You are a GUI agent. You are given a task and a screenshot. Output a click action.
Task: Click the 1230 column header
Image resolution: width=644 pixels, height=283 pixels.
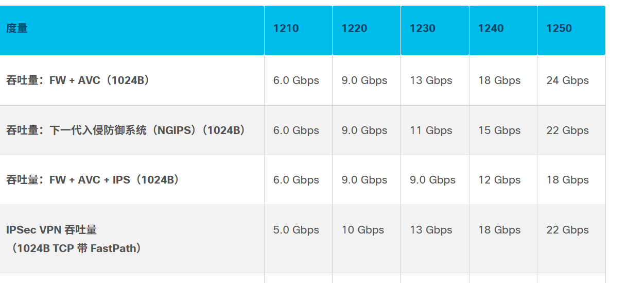tap(435, 30)
